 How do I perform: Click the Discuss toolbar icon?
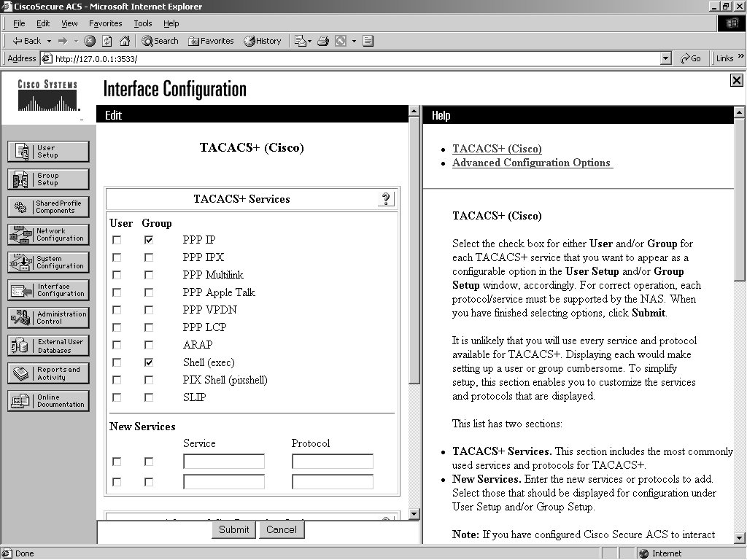click(x=368, y=41)
